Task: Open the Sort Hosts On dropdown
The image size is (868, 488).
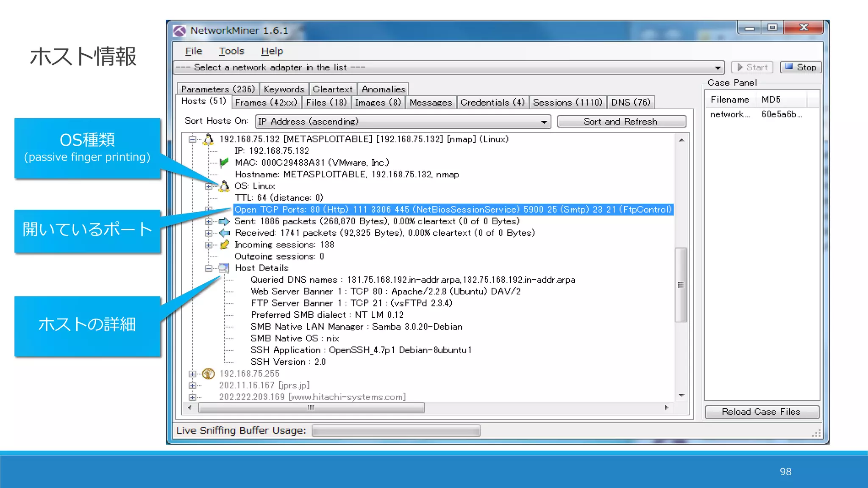Action: [544, 122]
